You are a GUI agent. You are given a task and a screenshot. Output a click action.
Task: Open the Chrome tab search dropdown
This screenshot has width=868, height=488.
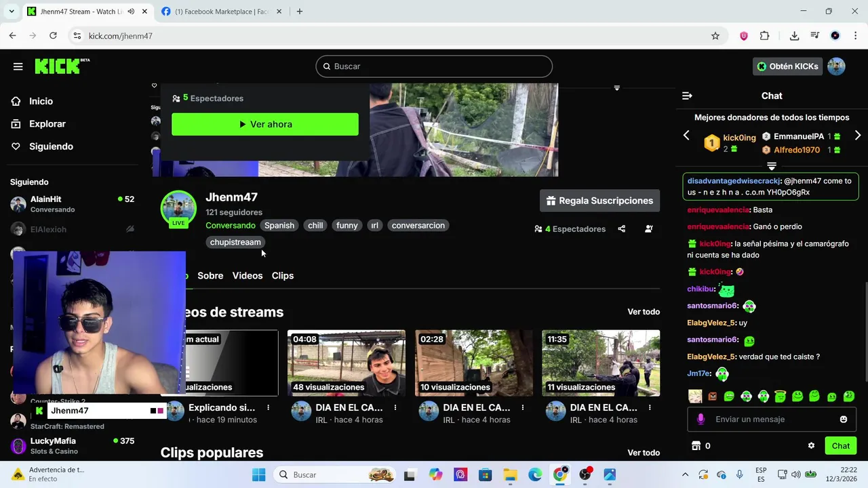pos(11,12)
